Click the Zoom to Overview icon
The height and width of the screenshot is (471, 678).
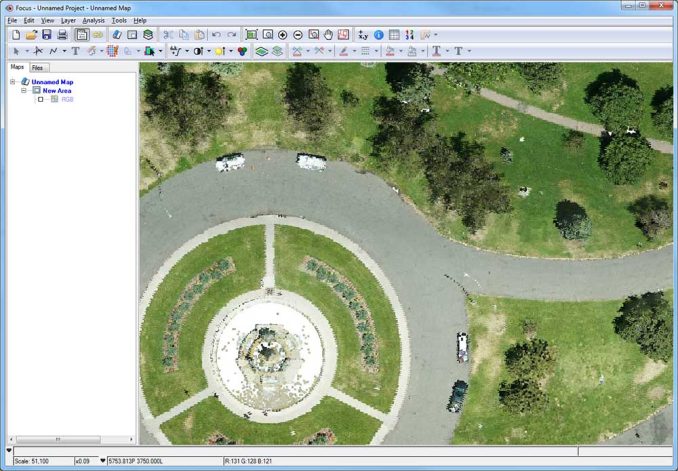pos(251,35)
